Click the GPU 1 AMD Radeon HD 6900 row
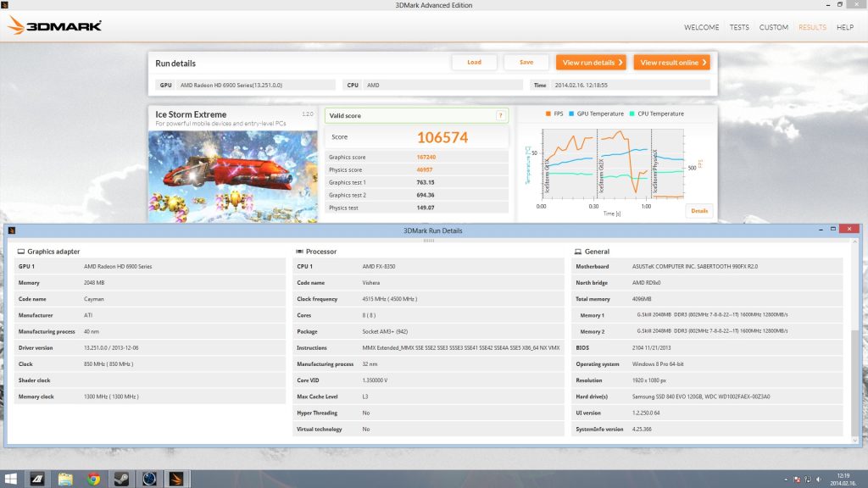Viewport: 868px width, 488px height. coord(149,266)
